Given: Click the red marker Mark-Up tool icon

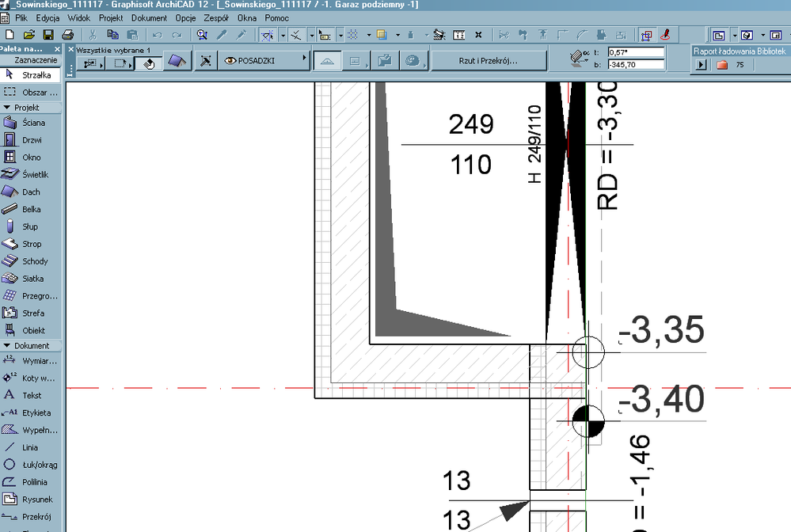Looking at the screenshot, I should 665,35.
